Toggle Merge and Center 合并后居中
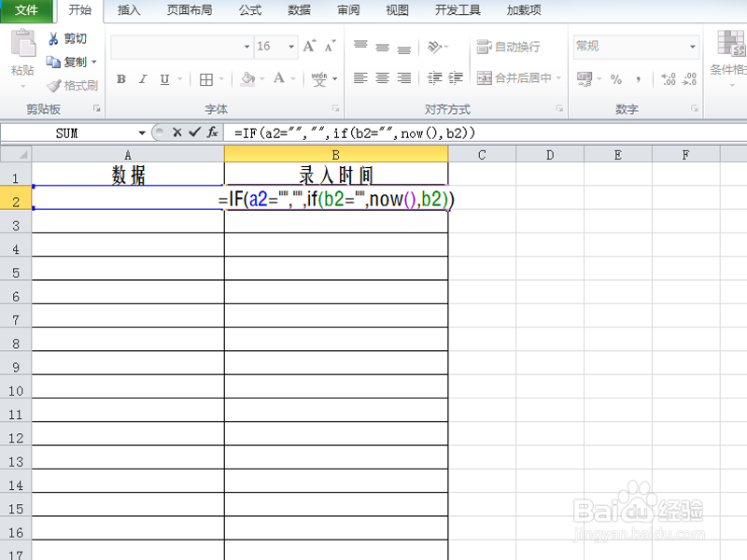 (514, 78)
